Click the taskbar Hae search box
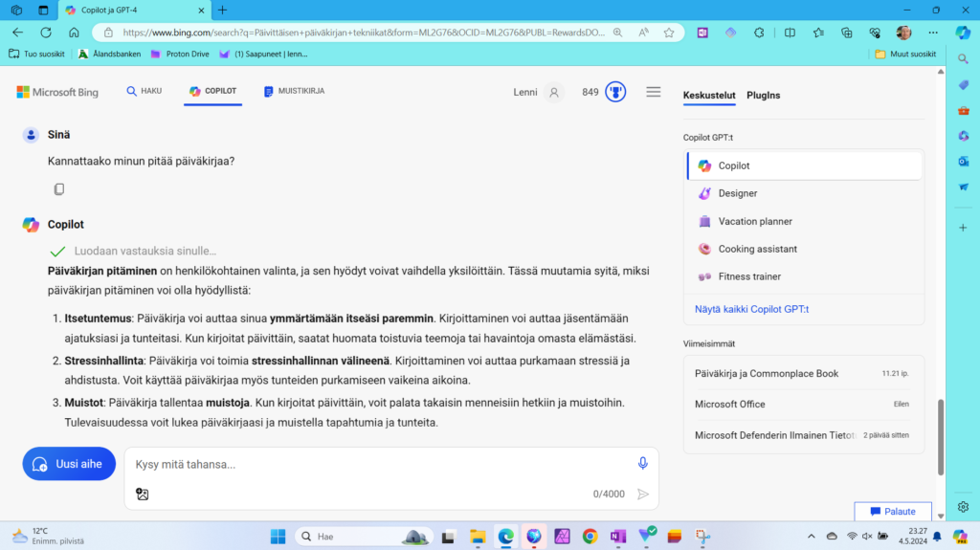Screen dimensions: 980x550 pyautogui.click(x=363, y=537)
